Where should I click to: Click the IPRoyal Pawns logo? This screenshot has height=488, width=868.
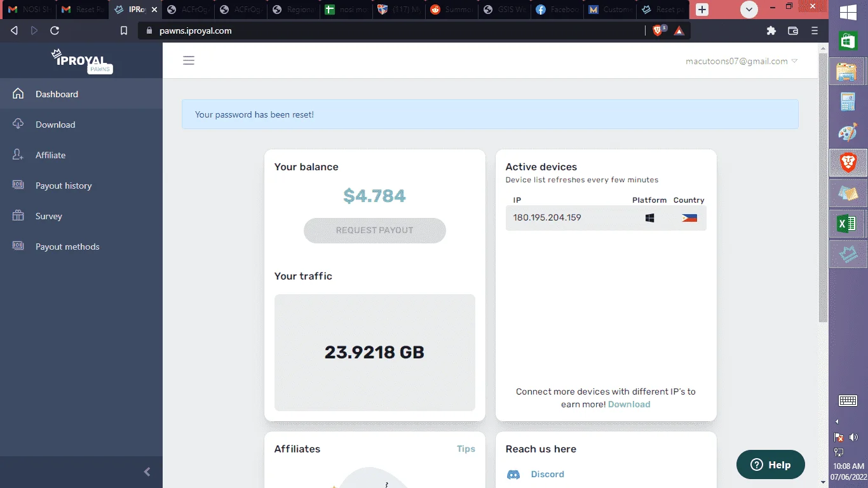click(81, 61)
